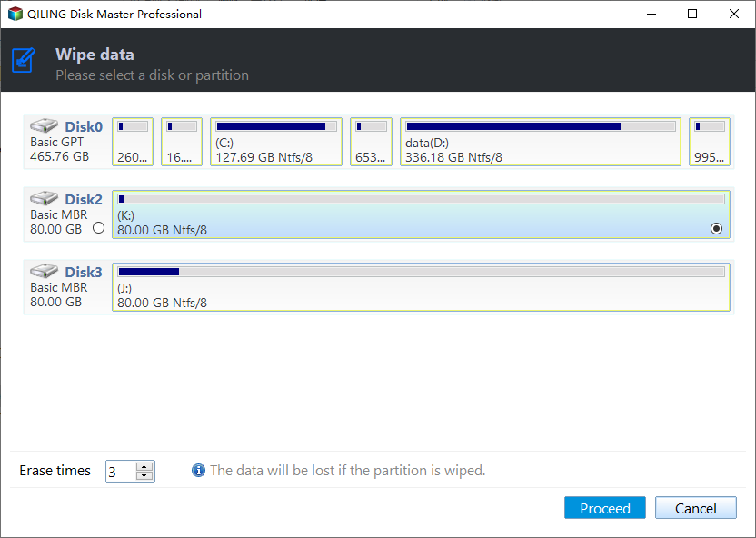Click the QILING Disk Master app icon
This screenshot has height=538, width=756.
[15, 14]
